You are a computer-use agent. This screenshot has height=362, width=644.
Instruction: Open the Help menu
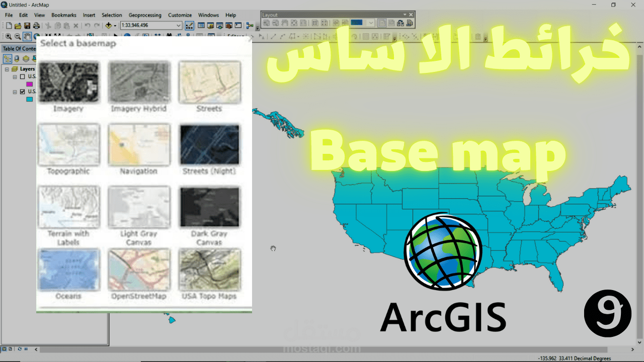tap(230, 15)
